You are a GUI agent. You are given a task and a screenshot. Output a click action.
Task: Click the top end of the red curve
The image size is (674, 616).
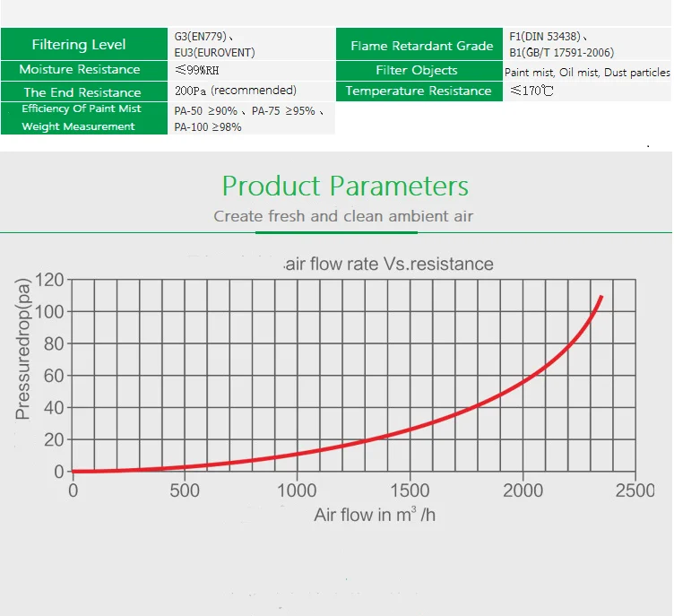(x=601, y=298)
